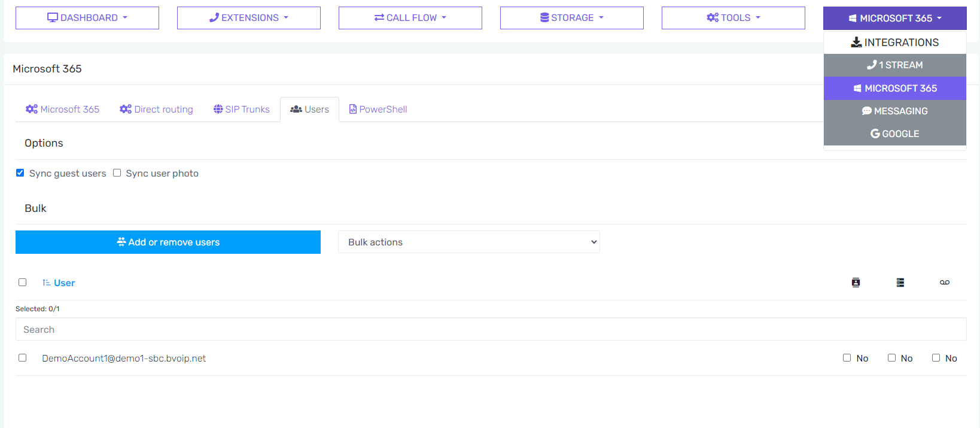Click Add or remove users button

point(168,242)
